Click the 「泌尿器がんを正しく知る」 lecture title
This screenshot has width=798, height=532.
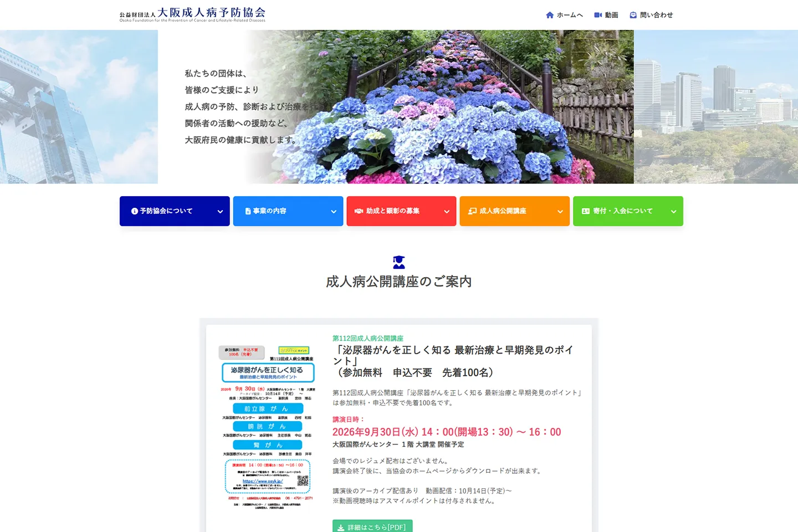click(x=453, y=361)
